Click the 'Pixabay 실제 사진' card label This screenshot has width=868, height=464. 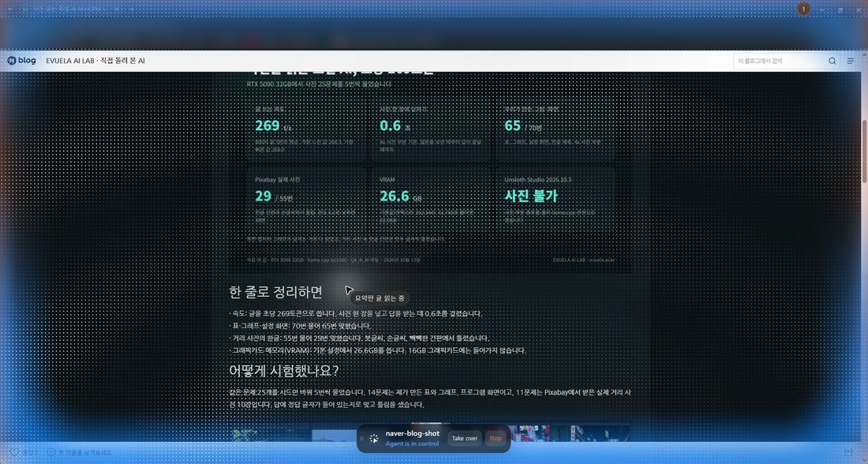pyautogui.click(x=277, y=179)
